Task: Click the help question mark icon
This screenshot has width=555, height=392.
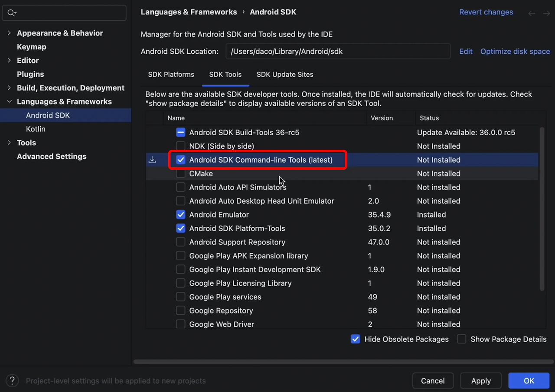Action: (x=12, y=381)
